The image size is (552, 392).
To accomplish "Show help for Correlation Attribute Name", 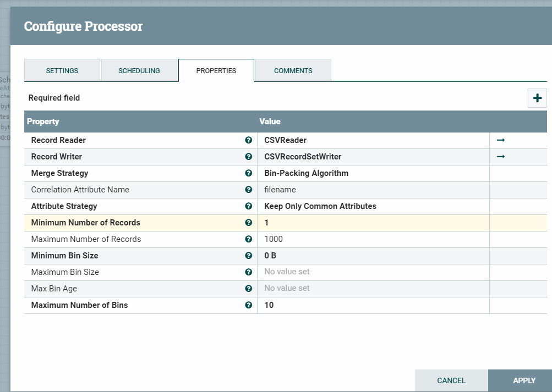I will tap(249, 190).
